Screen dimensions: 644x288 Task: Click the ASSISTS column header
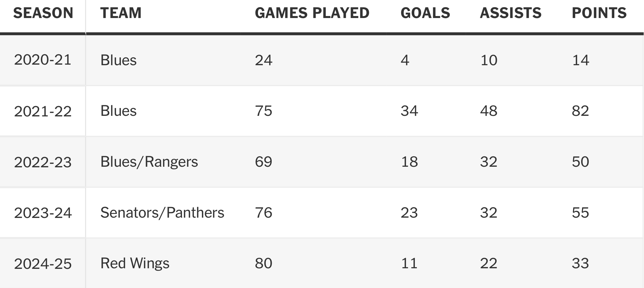click(x=511, y=13)
